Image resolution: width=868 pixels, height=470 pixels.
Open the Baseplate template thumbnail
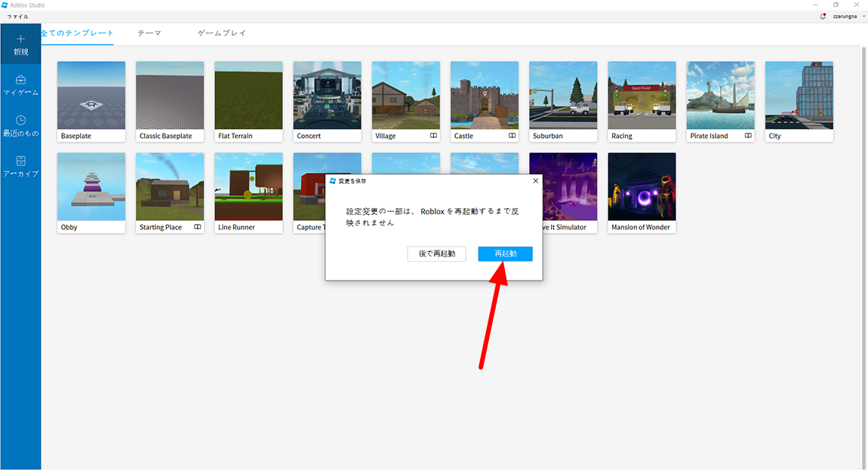click(91, 95)
